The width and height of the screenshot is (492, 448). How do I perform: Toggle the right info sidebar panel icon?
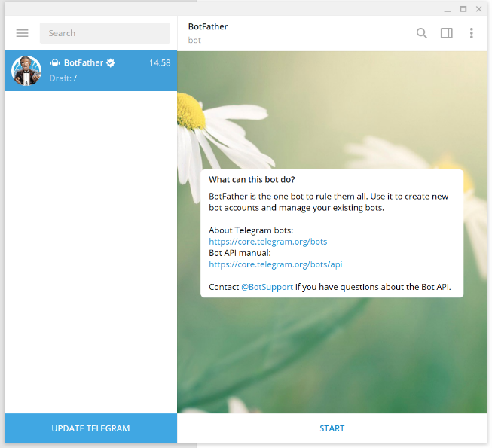447,33
